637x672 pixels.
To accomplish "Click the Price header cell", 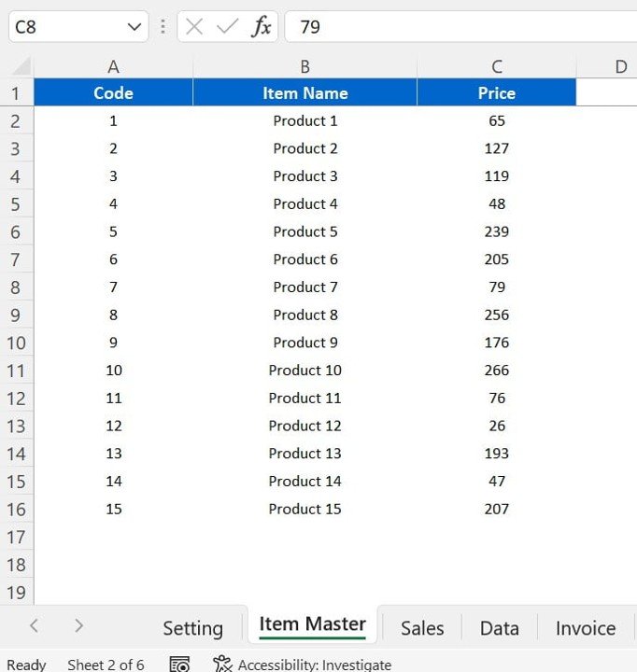I will [497, 92].
